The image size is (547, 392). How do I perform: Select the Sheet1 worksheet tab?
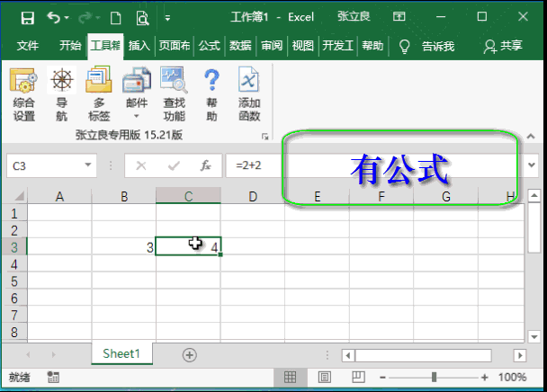point(121,354)
